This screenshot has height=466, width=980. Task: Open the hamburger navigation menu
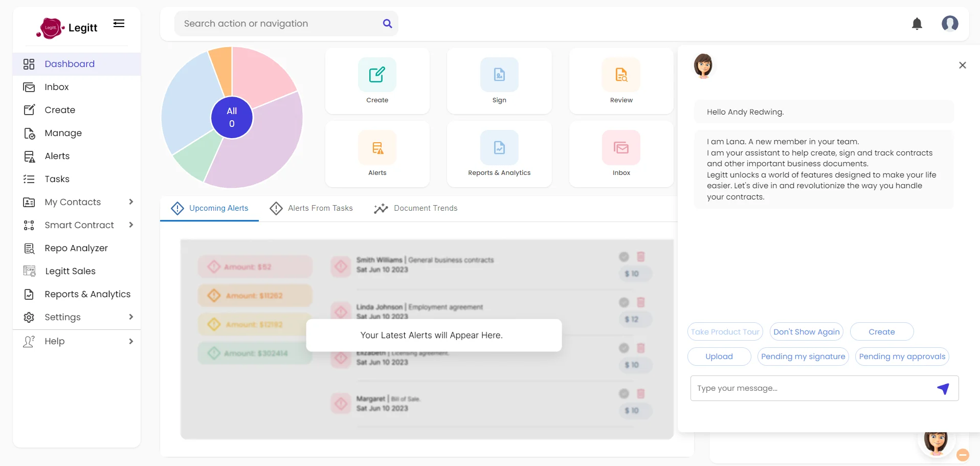(x=119, y=23)
